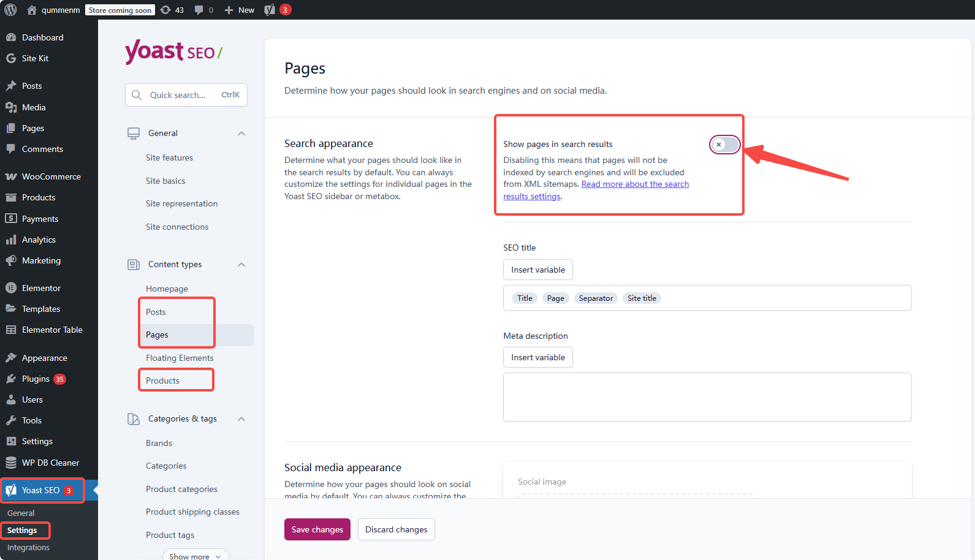Select Floating Elements content type

[180, 358]
